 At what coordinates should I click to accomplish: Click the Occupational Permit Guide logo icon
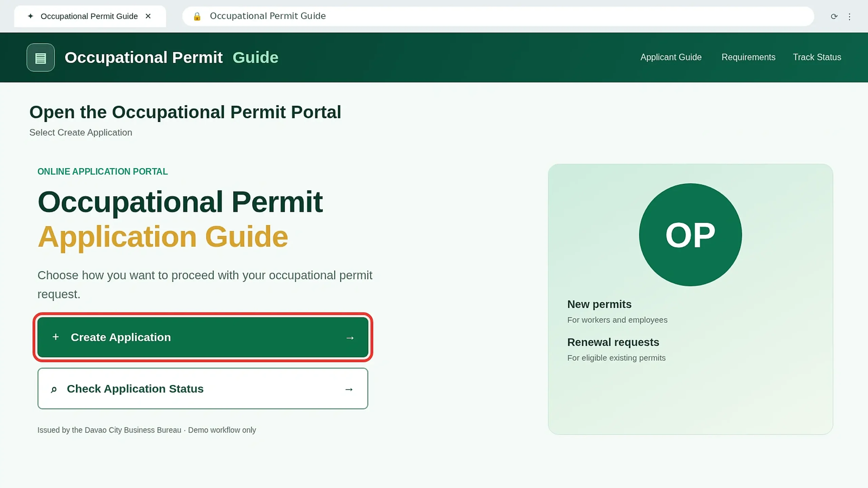(41, 57)
